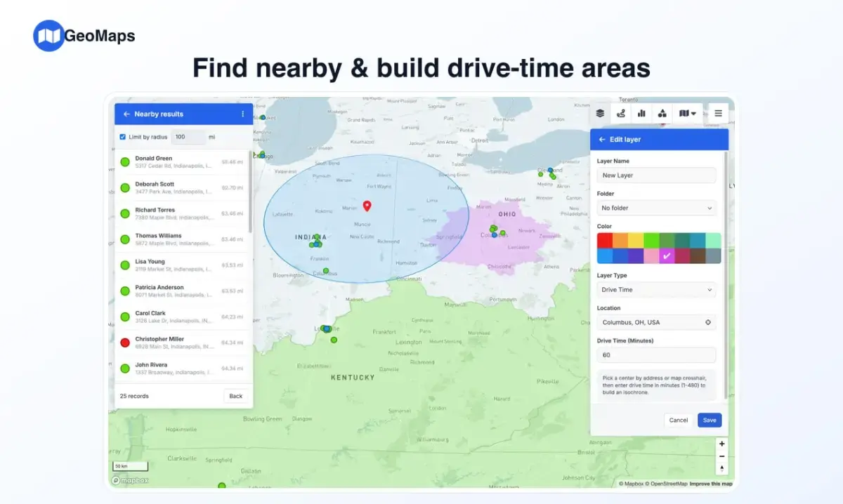Select the Thomas Williams result row
The width and height of the screenshot is (843, 504).
pos(182,239)
